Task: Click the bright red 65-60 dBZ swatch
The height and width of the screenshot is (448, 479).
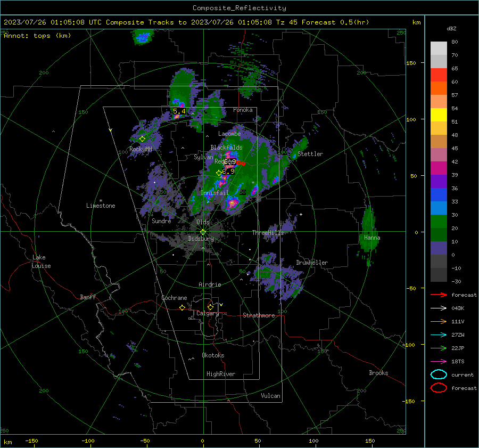Action: tap(439, 75)
